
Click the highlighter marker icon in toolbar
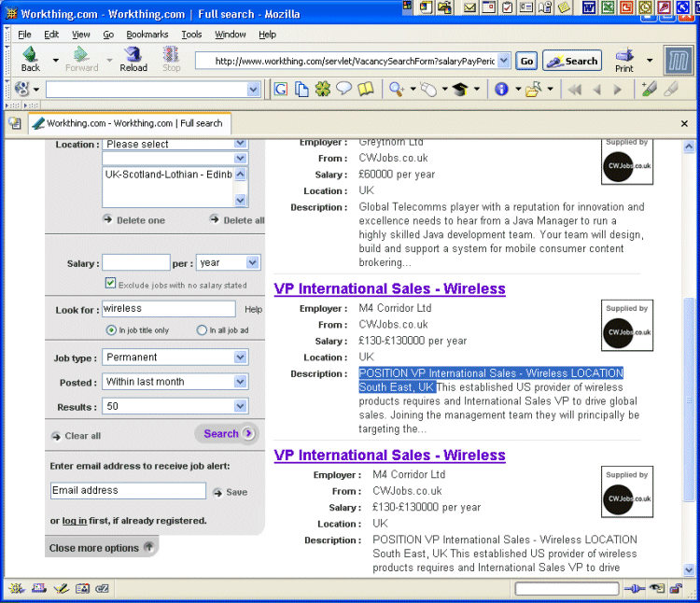(649, 90)
